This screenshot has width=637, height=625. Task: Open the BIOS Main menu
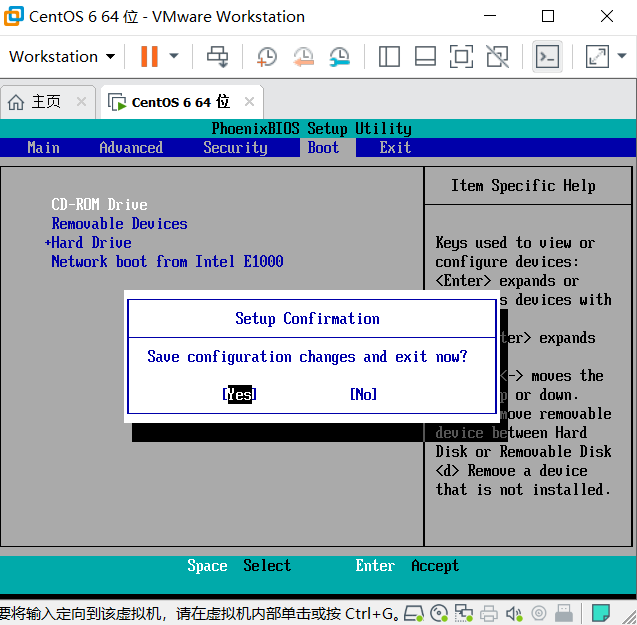43,147
